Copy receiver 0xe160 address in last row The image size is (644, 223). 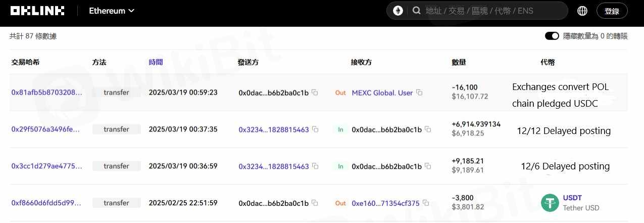click(x=426, y=203)
